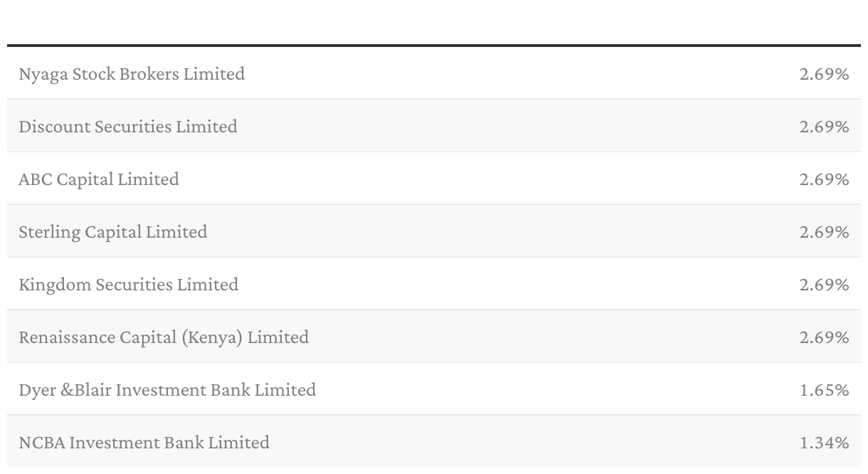This screenshot has width=868, height=474.
Task: Click Sterling Capital's 2.69% share value
Action: [x=824, y=232]
